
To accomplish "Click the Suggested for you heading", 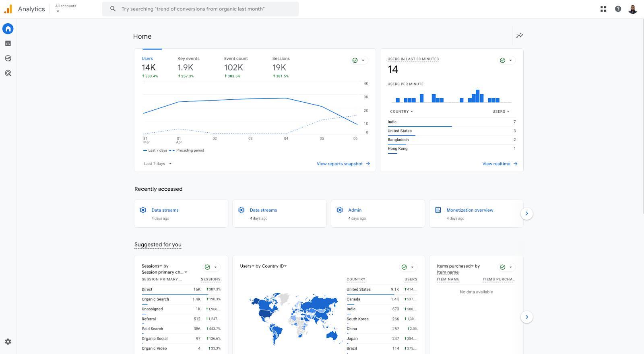I will point(158,245).
